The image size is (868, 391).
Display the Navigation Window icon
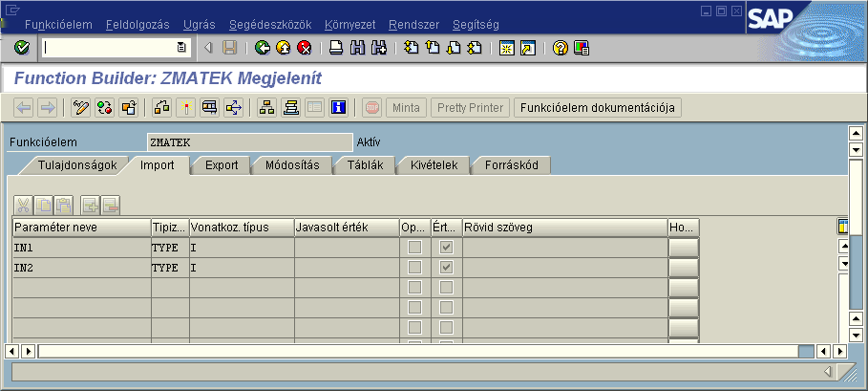pos(290,107)
